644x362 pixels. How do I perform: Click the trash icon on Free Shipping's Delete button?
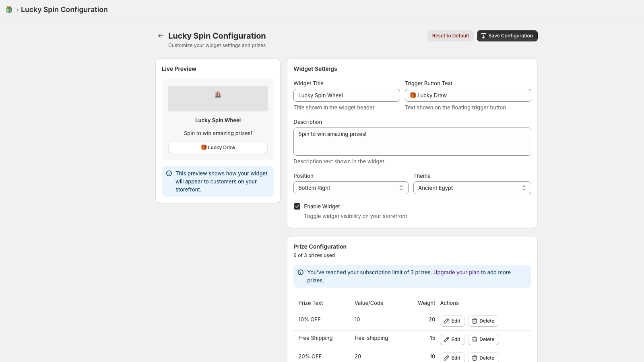point(473,339)
